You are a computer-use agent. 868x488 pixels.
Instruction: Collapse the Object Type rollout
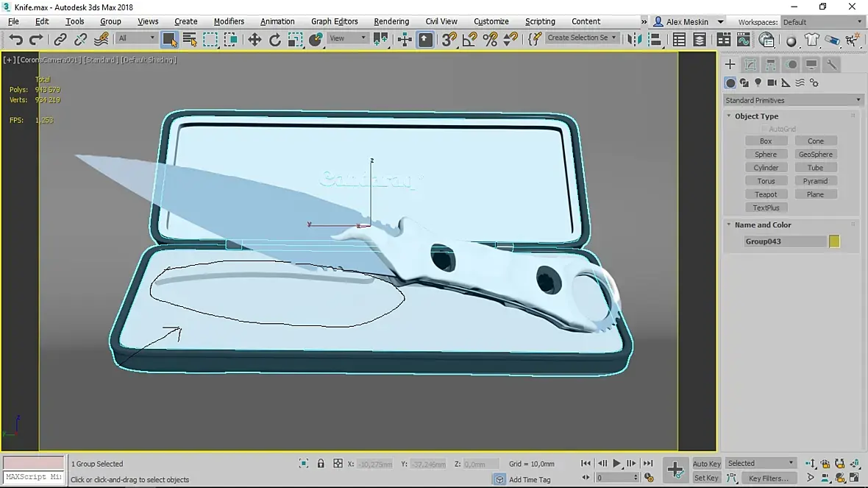pos(755,116)
